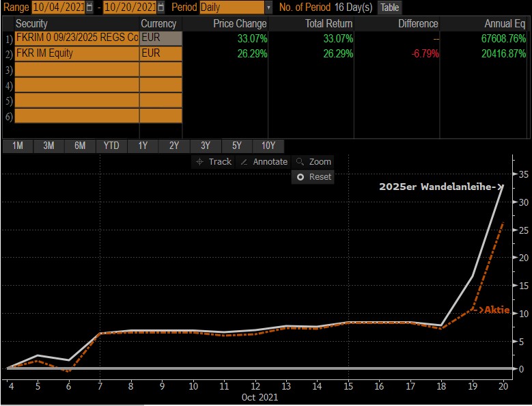Click the 20416.87% annual equivalent value

coord(503,53)
